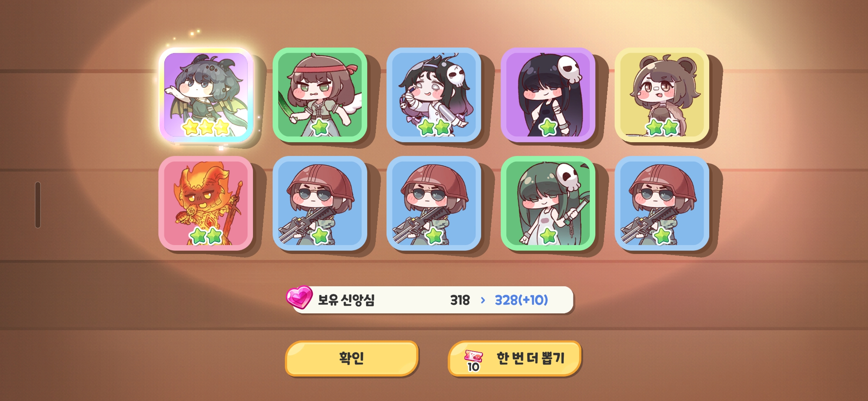Tap the ticket icon showing 10
The image size is (868, 401).
tap(473, 360)
